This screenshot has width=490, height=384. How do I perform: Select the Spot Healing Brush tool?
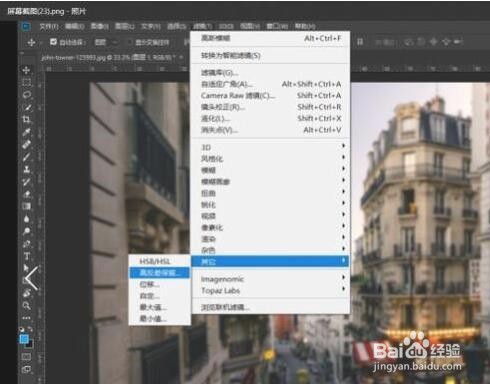26,144
